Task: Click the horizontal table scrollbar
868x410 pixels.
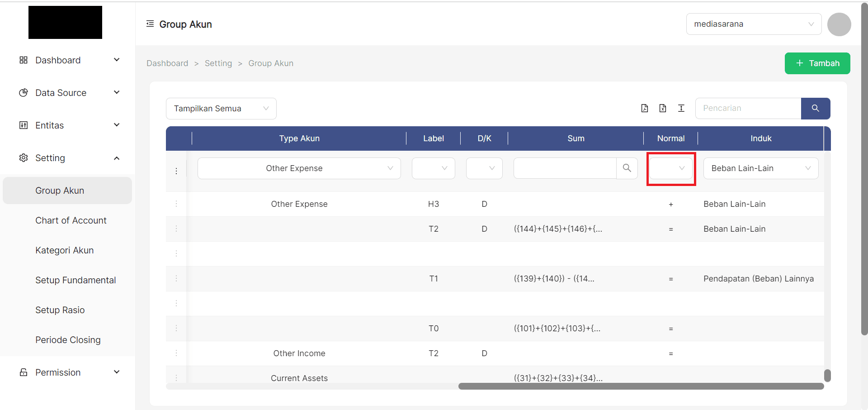Action: click(x=641, y=386)
